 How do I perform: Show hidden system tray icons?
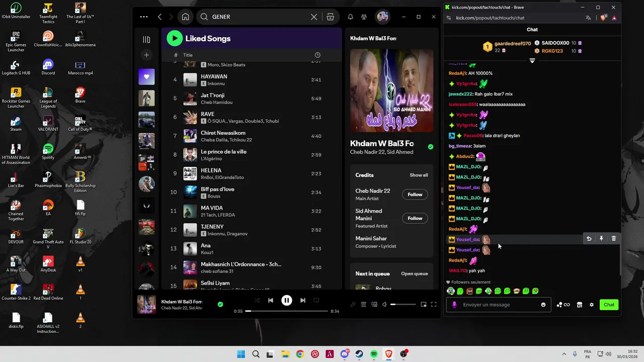coord(563,354)
